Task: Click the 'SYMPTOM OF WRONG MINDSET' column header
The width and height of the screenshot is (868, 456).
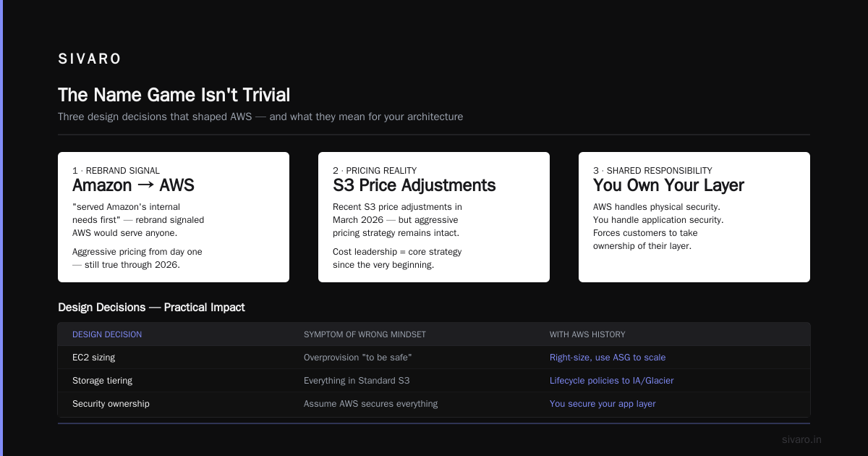Action: (x=365, y=334)
